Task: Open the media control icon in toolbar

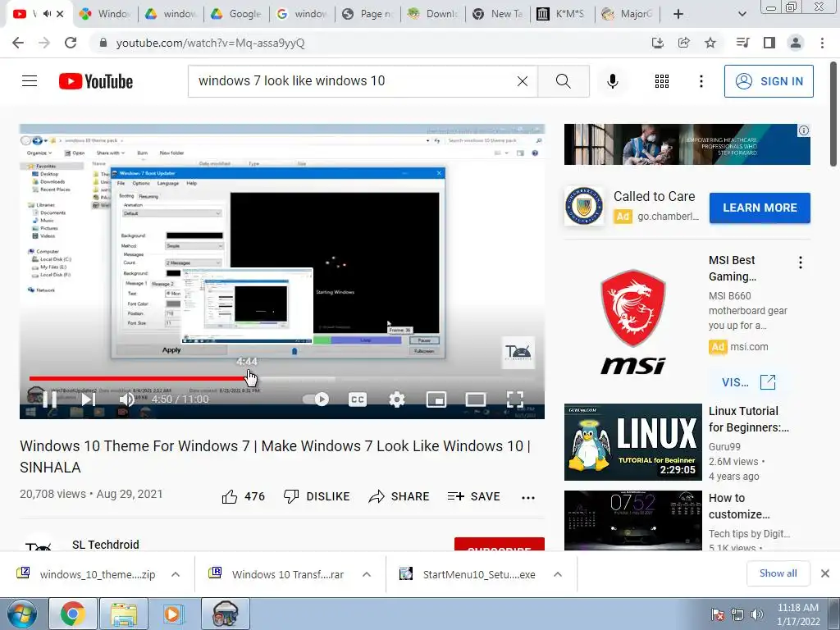Action: (x=742, y=43)
